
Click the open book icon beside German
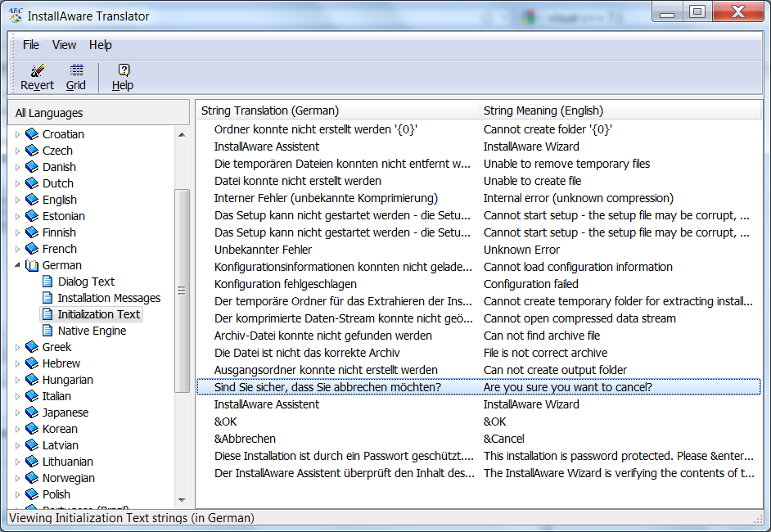(x=32, y=265)
